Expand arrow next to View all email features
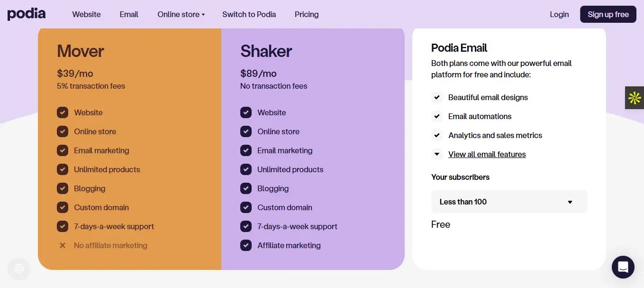Image resolution: width=644 pixels, height=288 pixels. pyautogui.click(x=437, y=154)
